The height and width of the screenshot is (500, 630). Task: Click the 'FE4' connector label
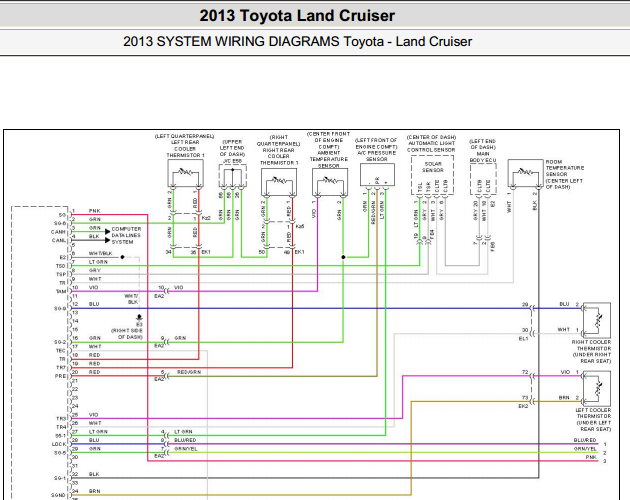click(432, 234)
